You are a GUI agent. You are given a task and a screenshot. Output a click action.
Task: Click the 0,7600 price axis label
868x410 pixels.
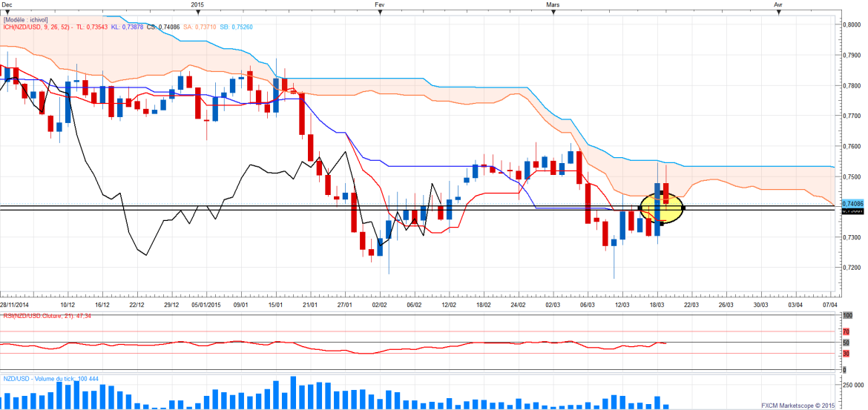tap(852, 147)
